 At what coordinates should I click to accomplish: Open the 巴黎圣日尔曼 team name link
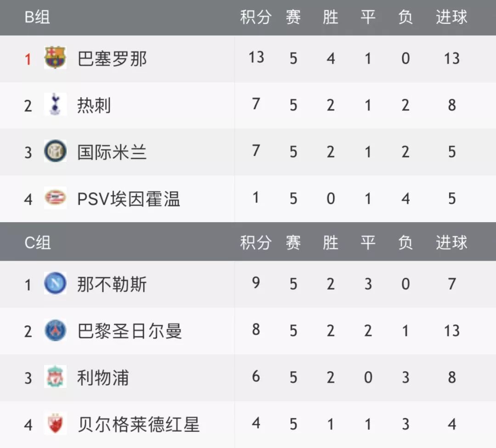[130, 331]
